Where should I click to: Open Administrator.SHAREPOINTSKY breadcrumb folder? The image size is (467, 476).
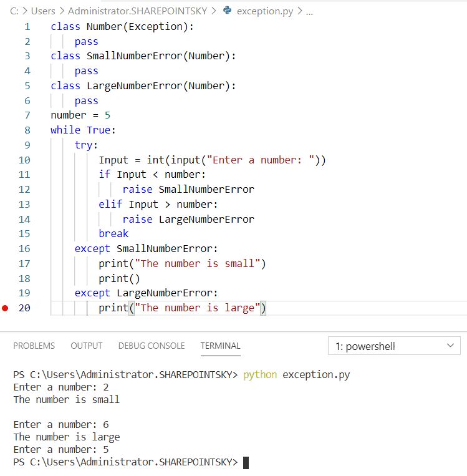coord(137,11)
